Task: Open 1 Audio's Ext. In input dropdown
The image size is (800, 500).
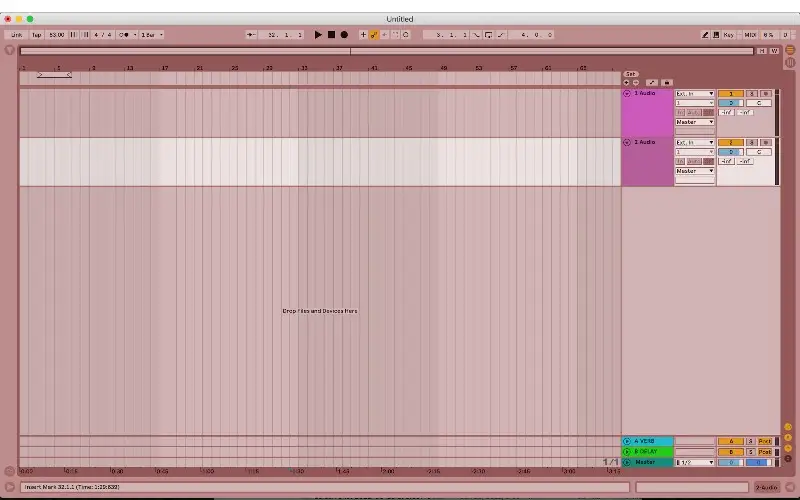Action: coord(695,94)
